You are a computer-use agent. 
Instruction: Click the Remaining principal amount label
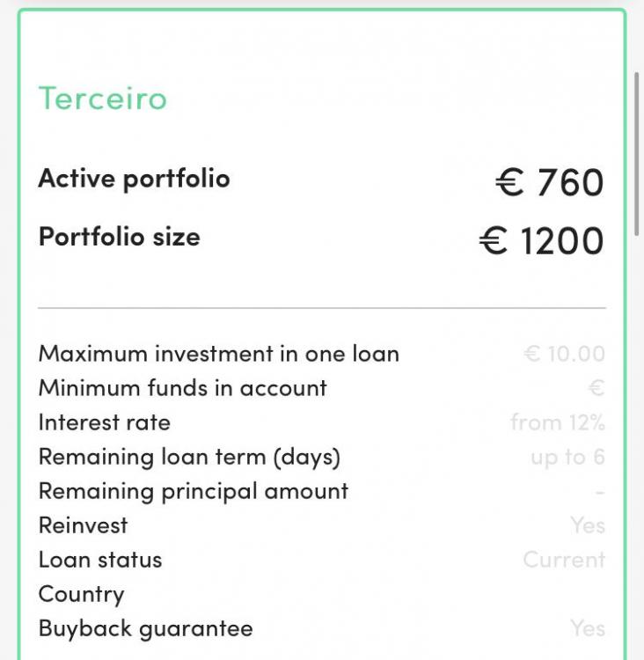click(x=193, y=491)
